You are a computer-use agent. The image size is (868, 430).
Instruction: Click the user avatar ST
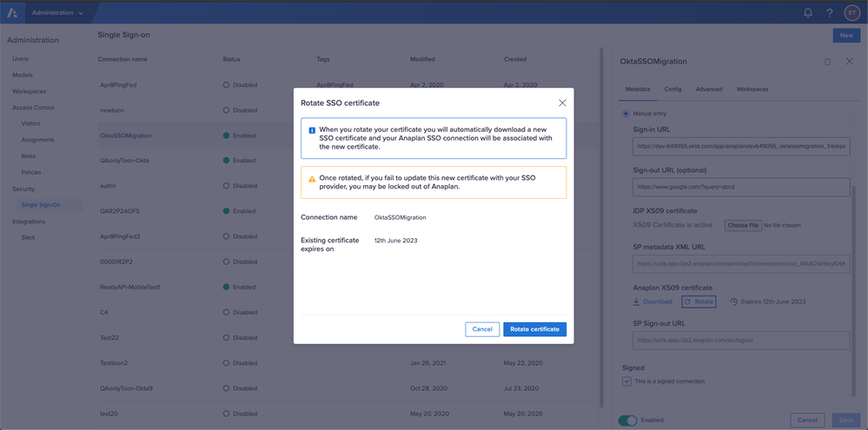click(x=852, y=13)
